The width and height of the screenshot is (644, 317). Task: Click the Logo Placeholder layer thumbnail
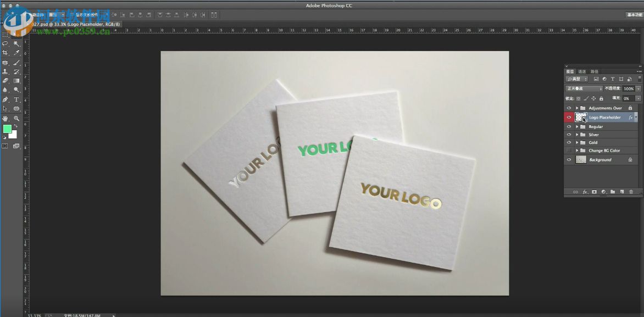point(581,118)
